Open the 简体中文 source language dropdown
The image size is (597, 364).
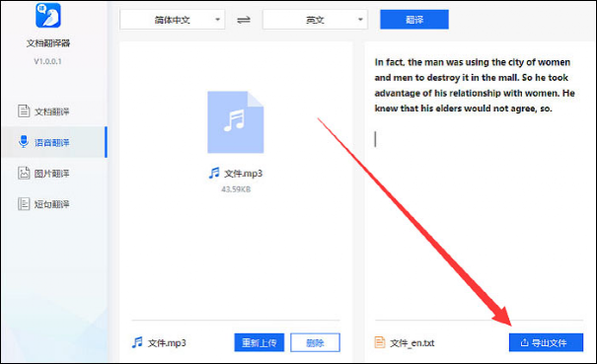(x=172, y=20)
